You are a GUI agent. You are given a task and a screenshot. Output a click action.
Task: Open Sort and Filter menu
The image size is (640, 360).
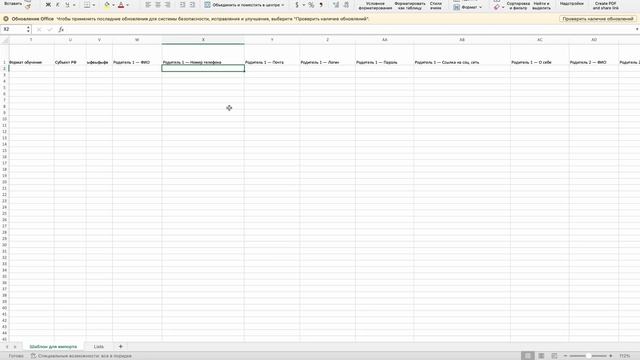(x=518, y=5)
